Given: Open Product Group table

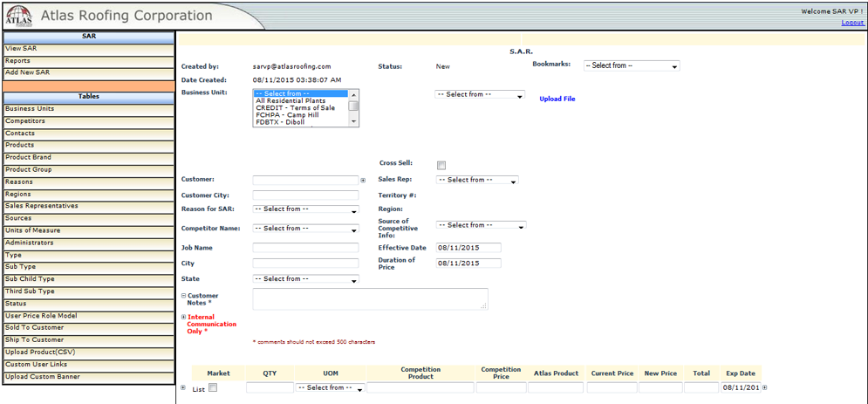Looking at the screenshot, I should click(89, 170).
